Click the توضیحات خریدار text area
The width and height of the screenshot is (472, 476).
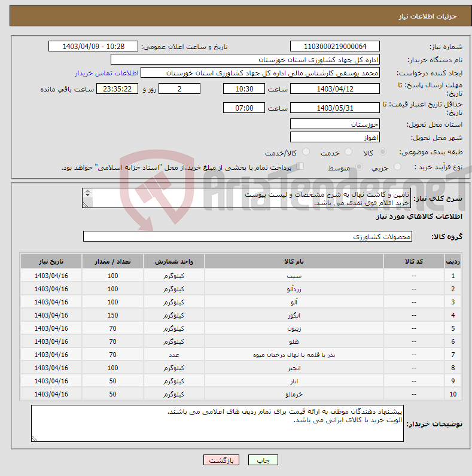coord(217,423)
